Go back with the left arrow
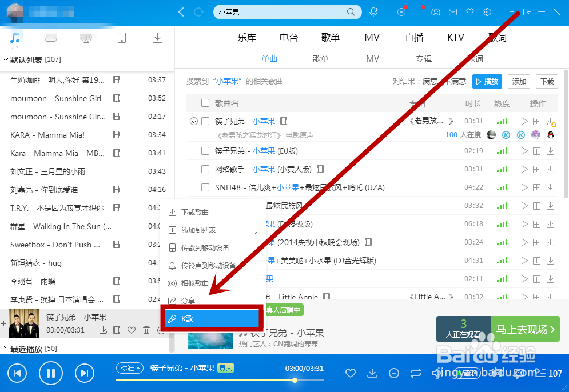The width and height of the screenshot is (569, 392). pyautogui.click(x=181, y=12)
